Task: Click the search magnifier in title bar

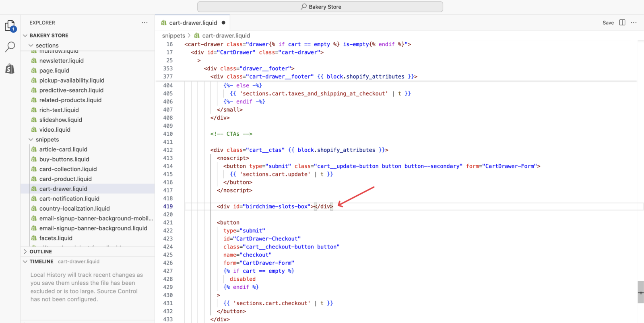Action: (304, 7)
